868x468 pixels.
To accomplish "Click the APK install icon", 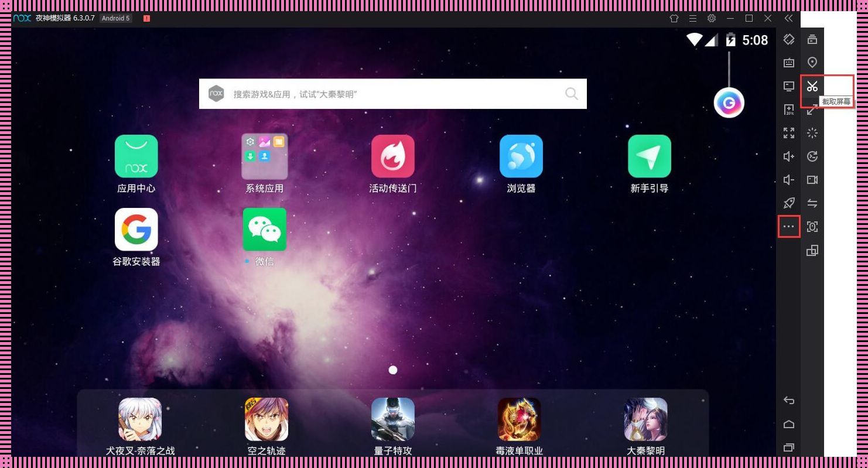I will pos(789,110).
